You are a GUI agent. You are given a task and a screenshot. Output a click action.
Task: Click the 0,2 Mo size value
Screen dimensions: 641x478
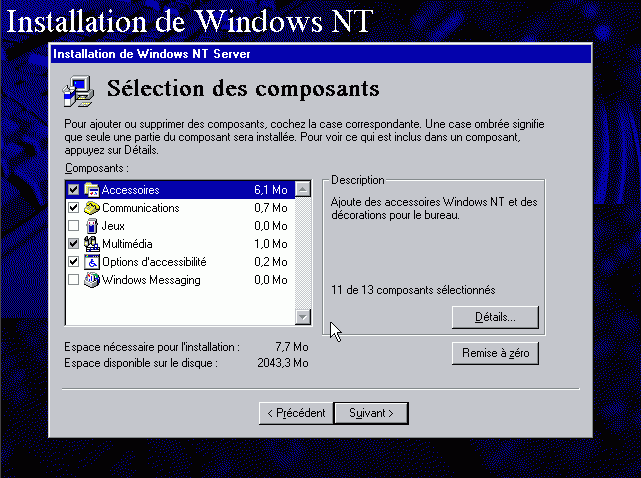(x=271, y=262)
